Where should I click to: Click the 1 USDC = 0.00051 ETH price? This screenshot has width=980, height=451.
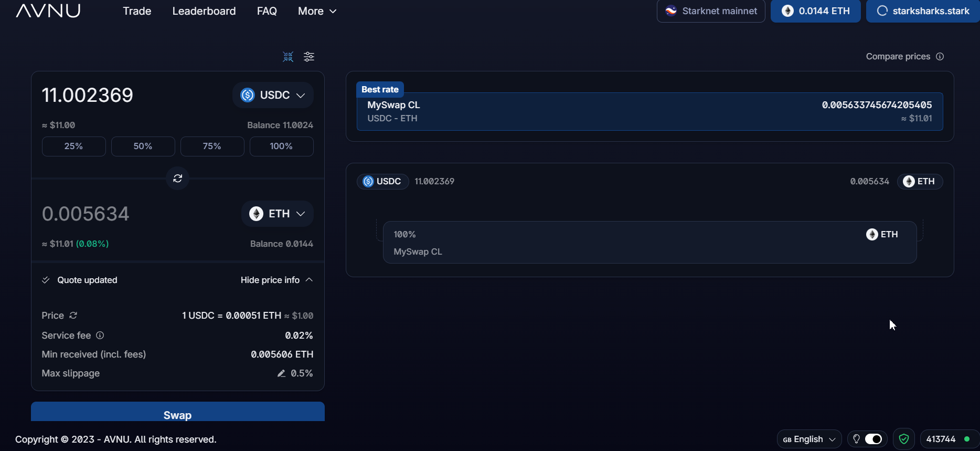232,316
